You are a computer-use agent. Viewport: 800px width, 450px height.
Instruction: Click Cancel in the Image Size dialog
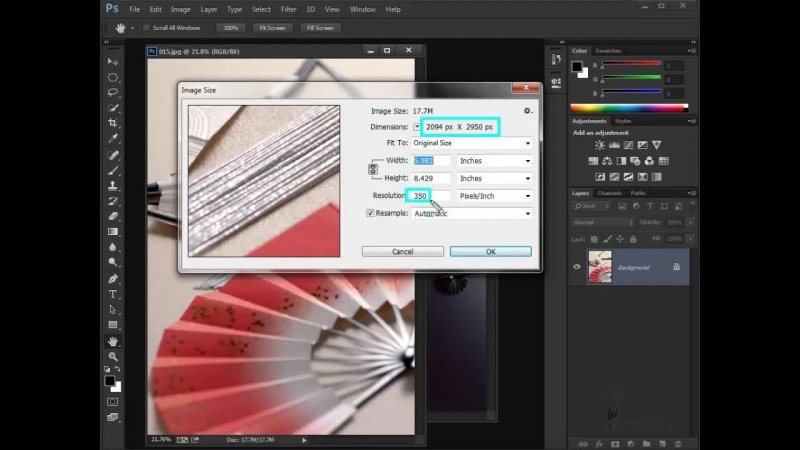402,252
